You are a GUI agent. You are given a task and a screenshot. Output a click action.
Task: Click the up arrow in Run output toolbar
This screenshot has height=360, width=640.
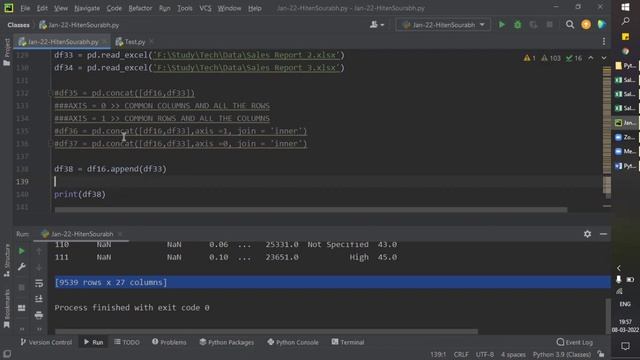pos(39,251)
